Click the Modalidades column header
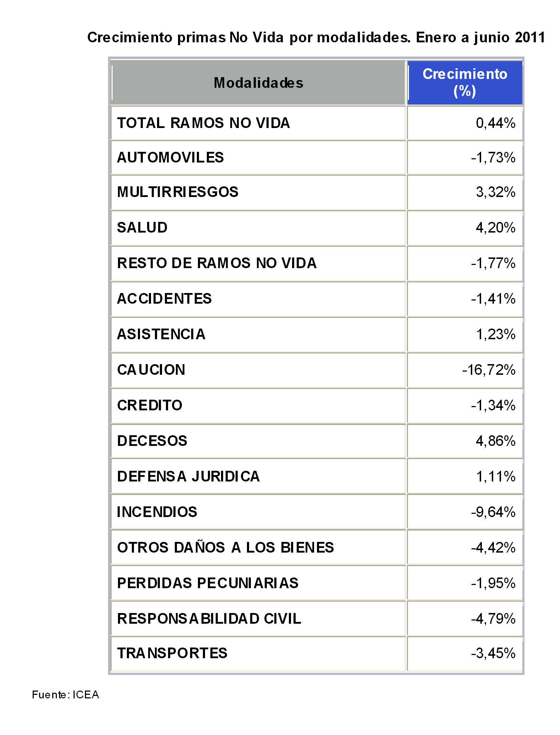The height and width of the screenshot is (735, 560). pos(258,83)
